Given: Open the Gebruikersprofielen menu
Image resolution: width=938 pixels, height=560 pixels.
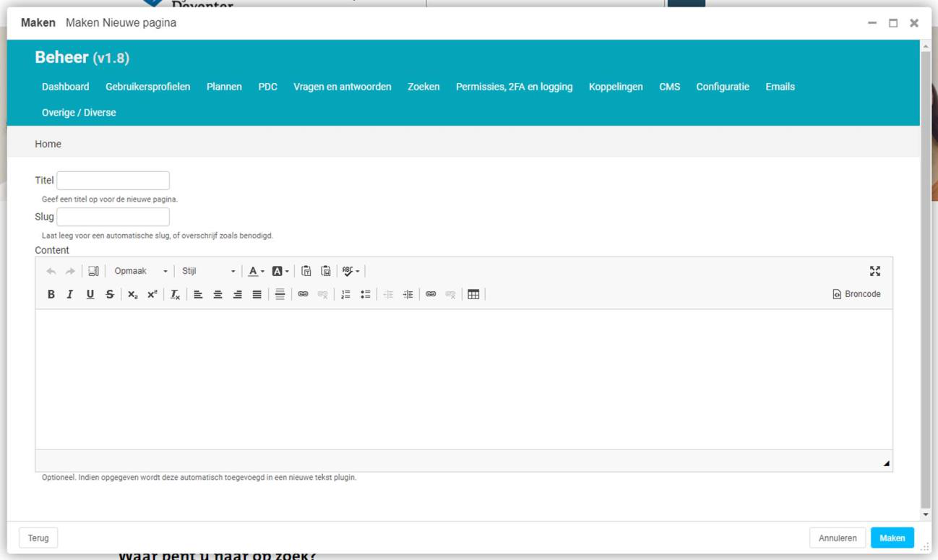Looking at the screenshot, I should point(147,87).
